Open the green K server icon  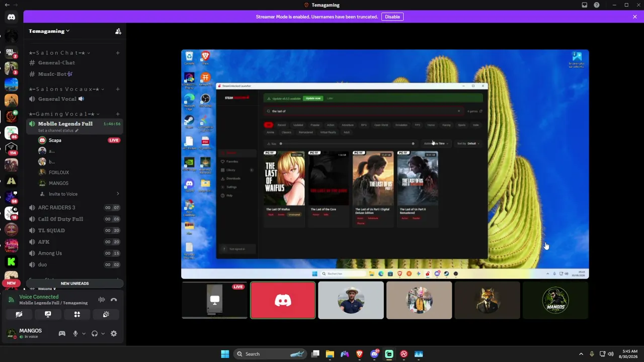(11, 261)
